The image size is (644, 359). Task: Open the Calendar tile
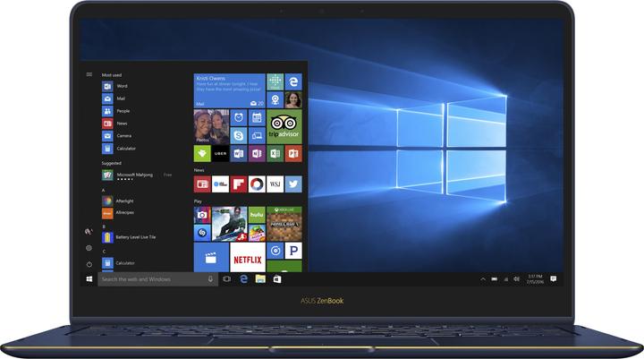257,117
